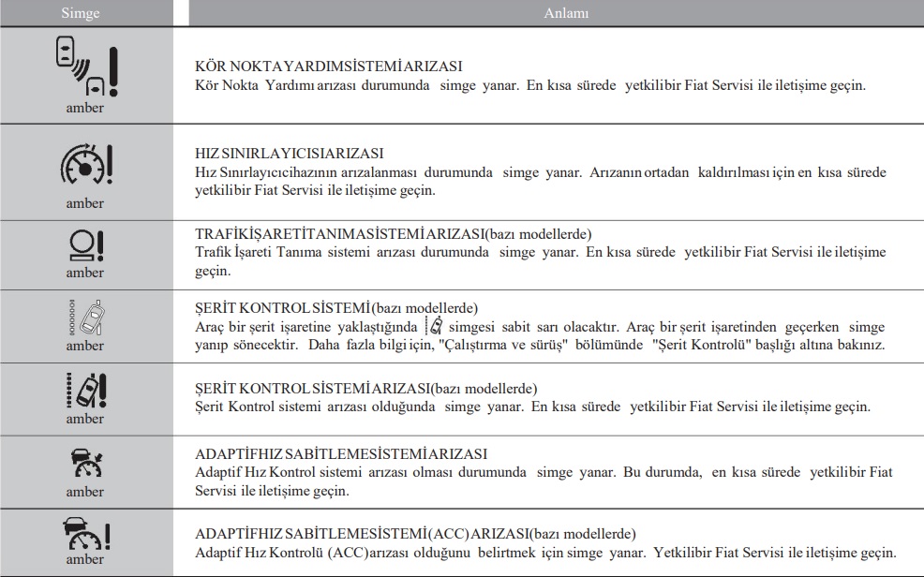Click the KÖR NOKTA YARDIM SİSTEMİ ARIZASI heading
924x577 pixels.
tap(329, 66)
